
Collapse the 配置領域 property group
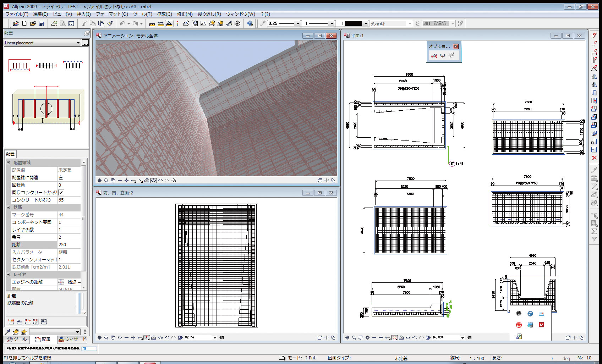tap(8, 162)
